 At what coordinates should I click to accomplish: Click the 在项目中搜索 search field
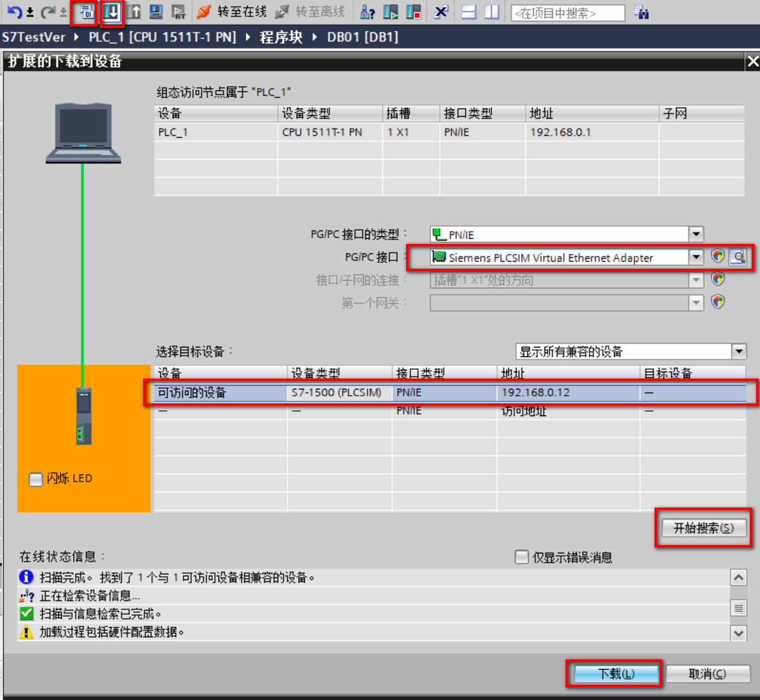(567, 13)
